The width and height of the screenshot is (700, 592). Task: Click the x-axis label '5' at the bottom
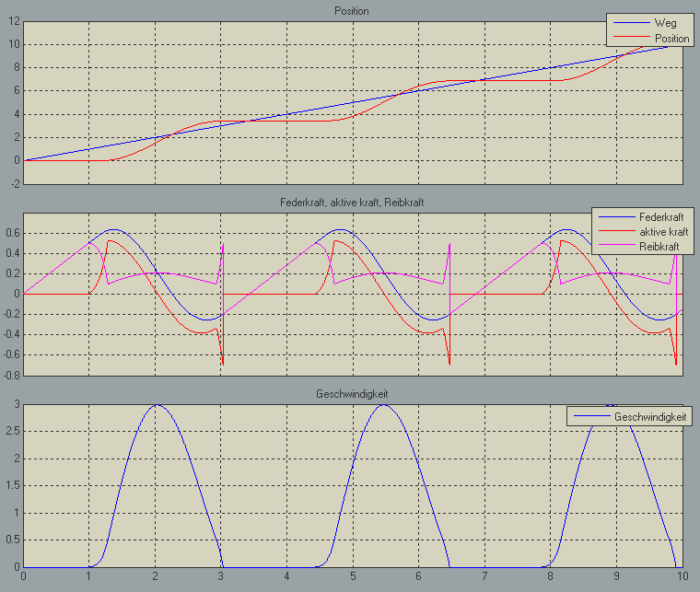(353, 576)
